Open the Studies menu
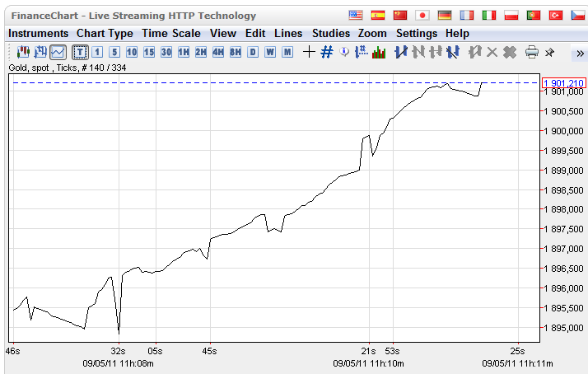The height and width of the screenshot is (374, 588). pyautogui.click(x=330, y=34)
